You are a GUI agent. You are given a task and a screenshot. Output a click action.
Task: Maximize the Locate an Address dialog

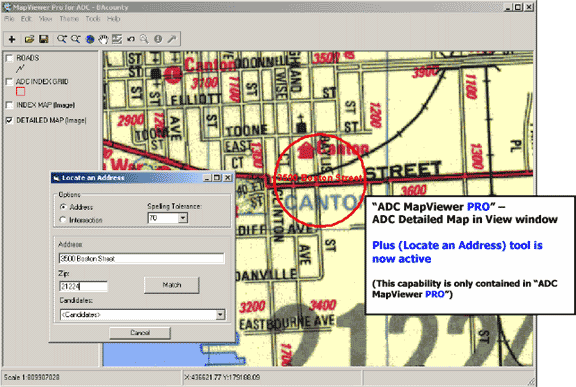pos(217,178)
